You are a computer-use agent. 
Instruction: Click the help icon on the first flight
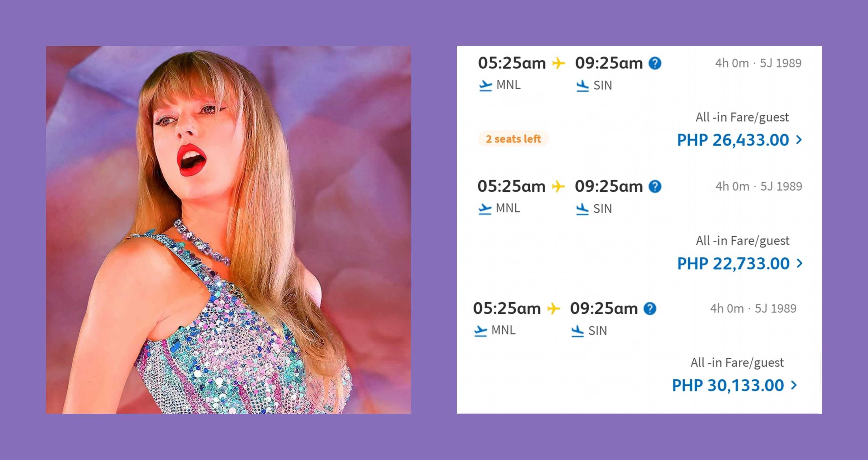coord(655,63)
